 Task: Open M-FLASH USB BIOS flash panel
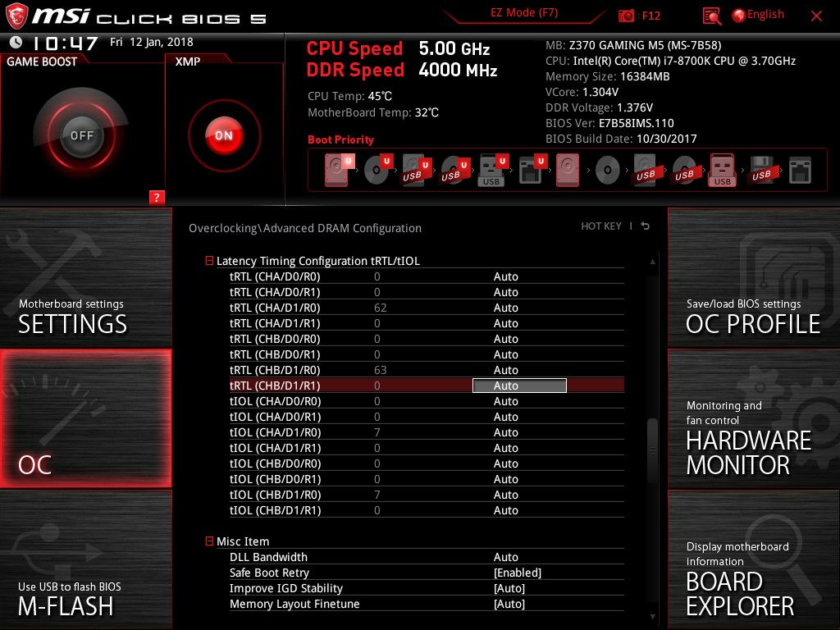pos(85,559)
